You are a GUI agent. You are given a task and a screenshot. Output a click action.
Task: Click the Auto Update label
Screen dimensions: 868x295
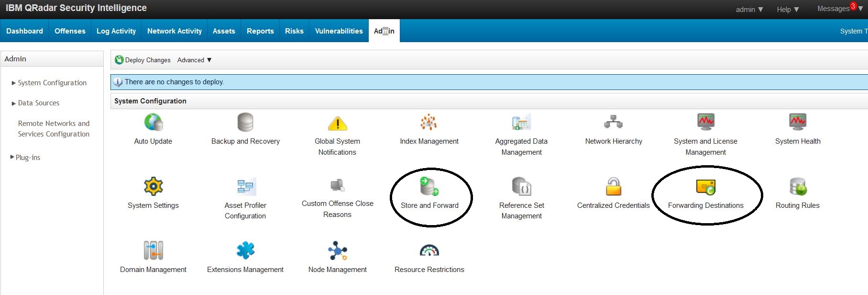pos(153,141)
